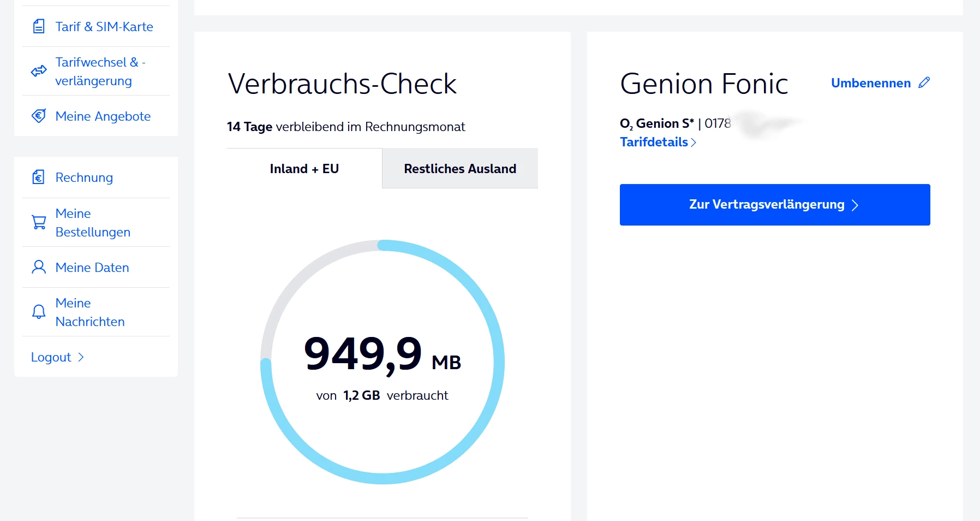
Task: Click the chevron next to Tarifdetails
Action: point(694,143)
